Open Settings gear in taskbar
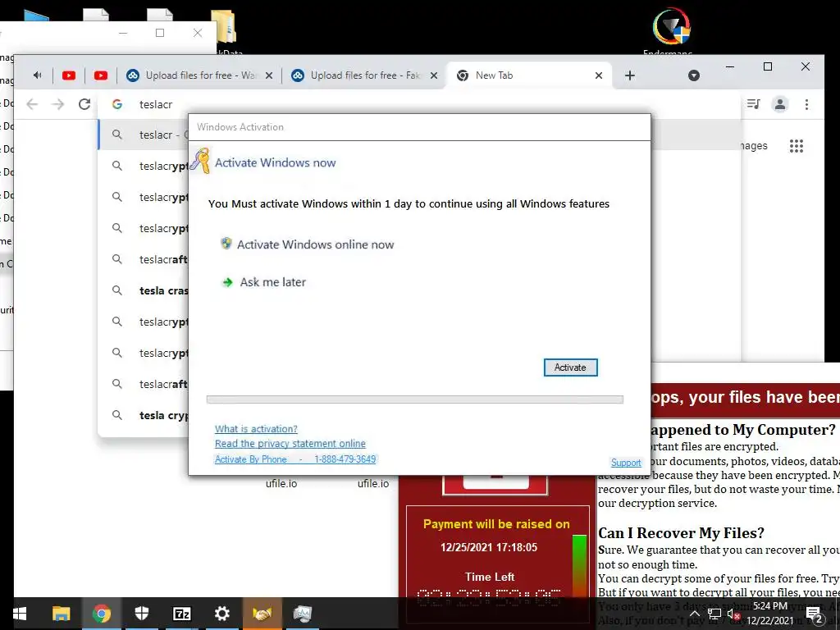840x630 pixels. (x=221, y=614)
